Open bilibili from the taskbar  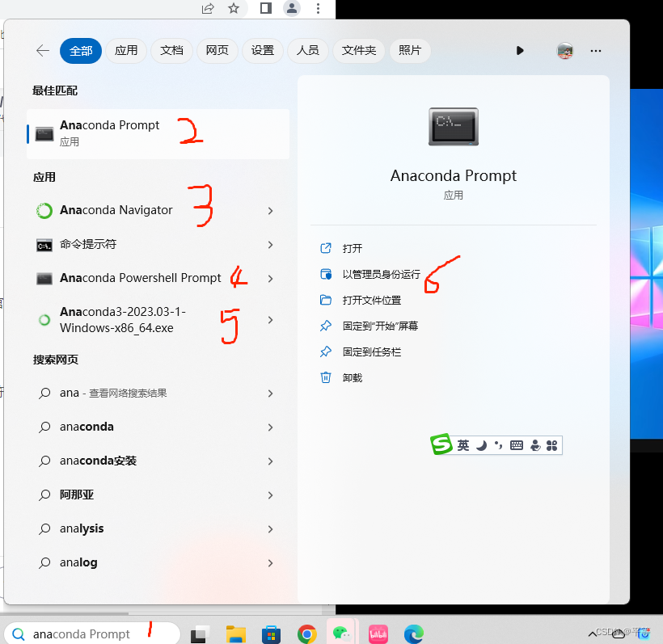coord(378,634)
